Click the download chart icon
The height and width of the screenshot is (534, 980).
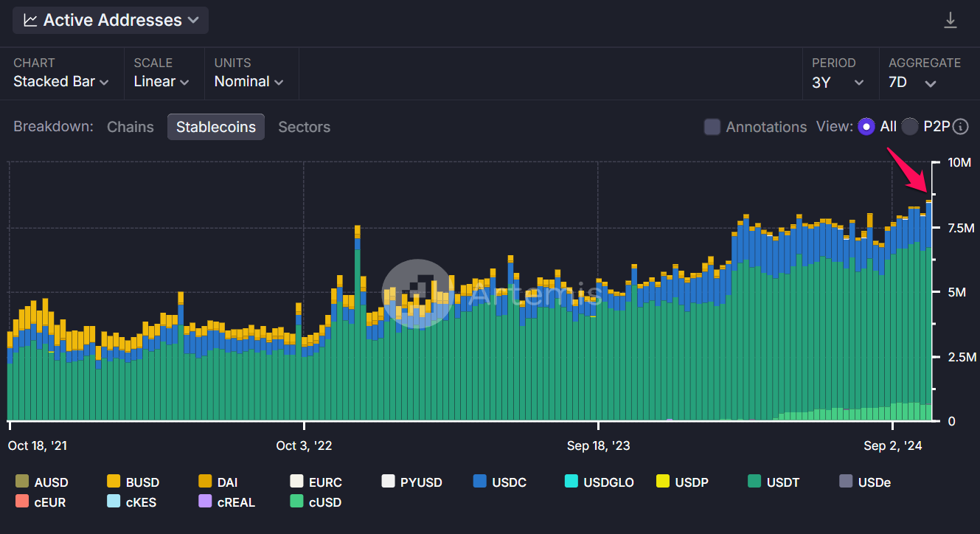[x=951, y=21]
